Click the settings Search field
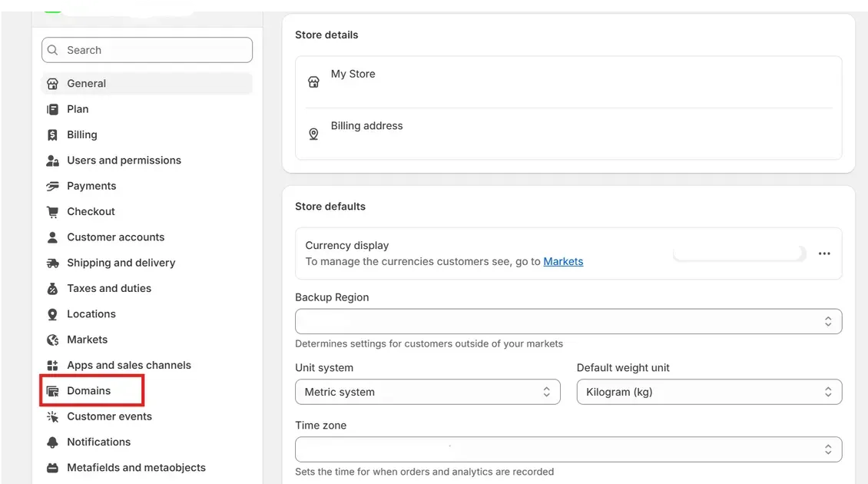 (x=147, y=50)
